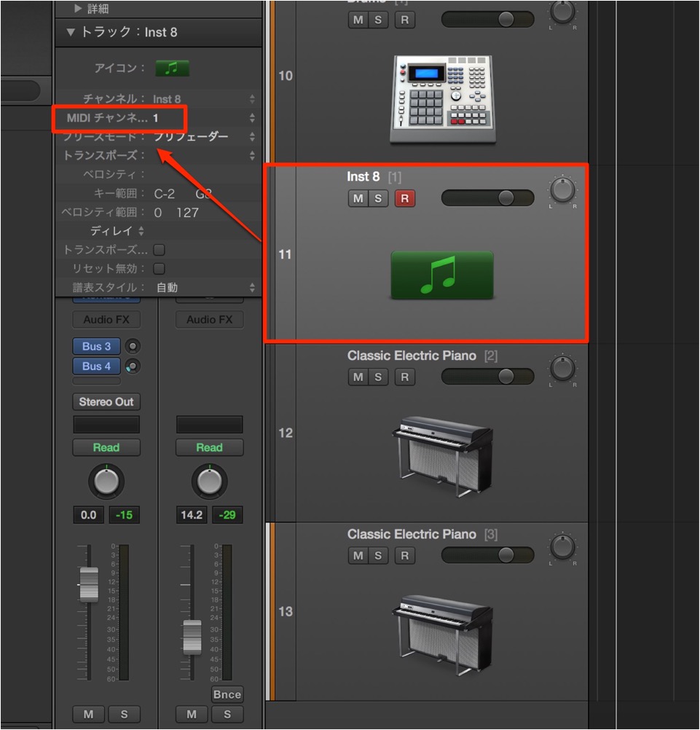Open right strip Read automation mode menu

tap(210, 447)
